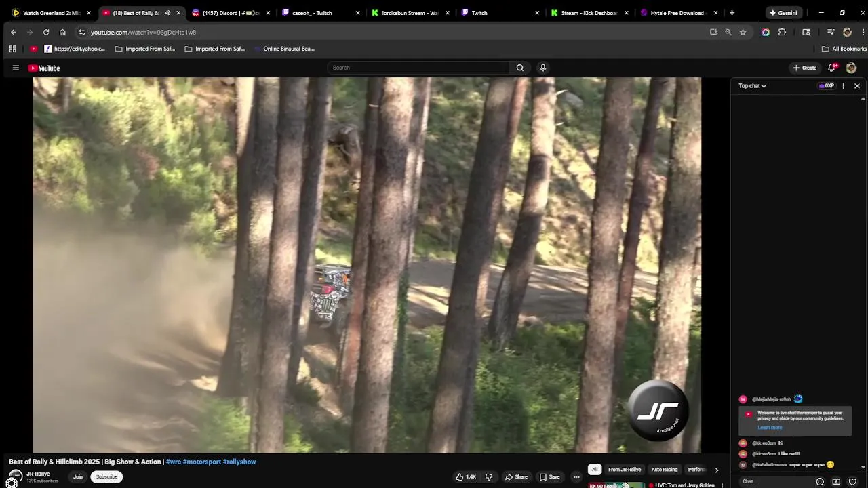Save the video to a playlist
868x488 pixels.
coord(549,477)
